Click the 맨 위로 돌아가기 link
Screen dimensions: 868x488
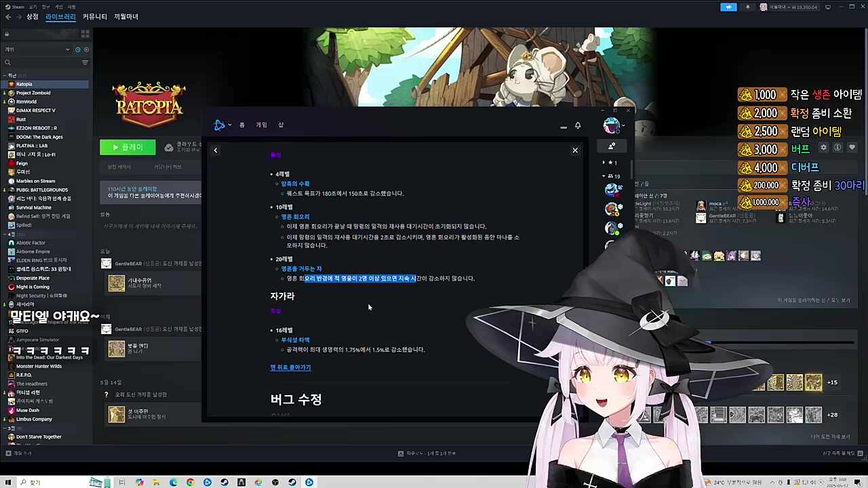(290, 367)
